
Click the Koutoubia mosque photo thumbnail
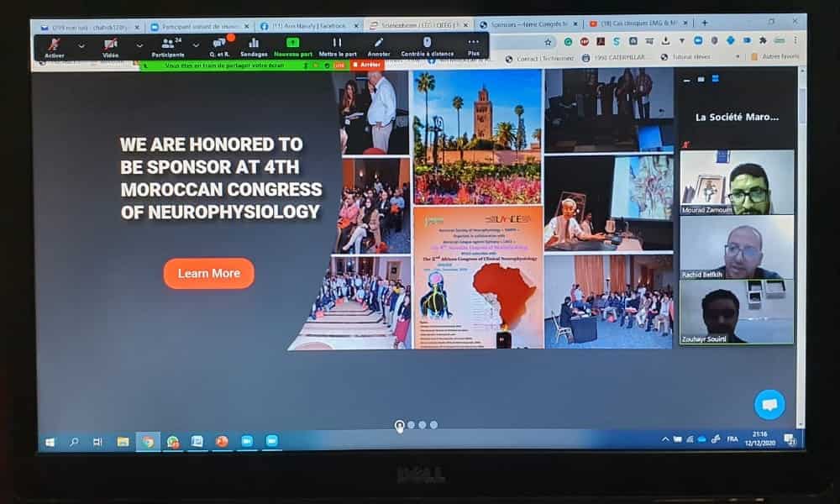[x=477, y=136]
